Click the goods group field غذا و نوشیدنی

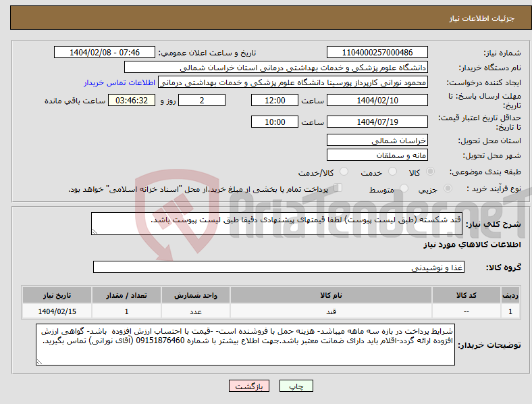tap(279, 267)
